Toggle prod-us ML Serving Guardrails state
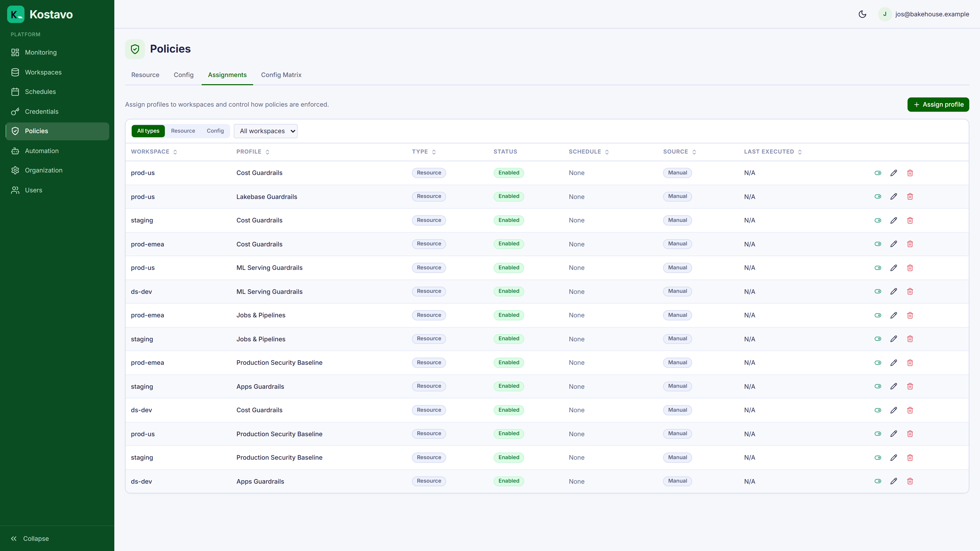This screenshot has height=551, width=980. click(x=878, y=268)
